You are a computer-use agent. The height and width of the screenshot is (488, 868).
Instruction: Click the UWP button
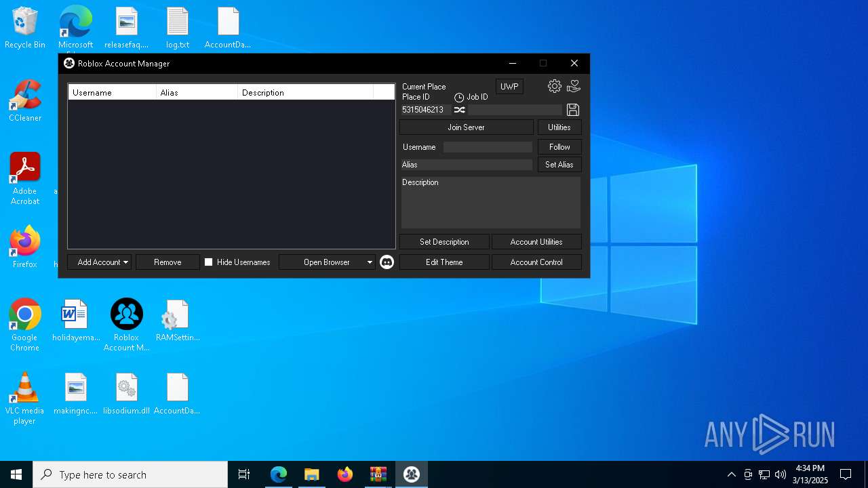click(x=509, y=87)
